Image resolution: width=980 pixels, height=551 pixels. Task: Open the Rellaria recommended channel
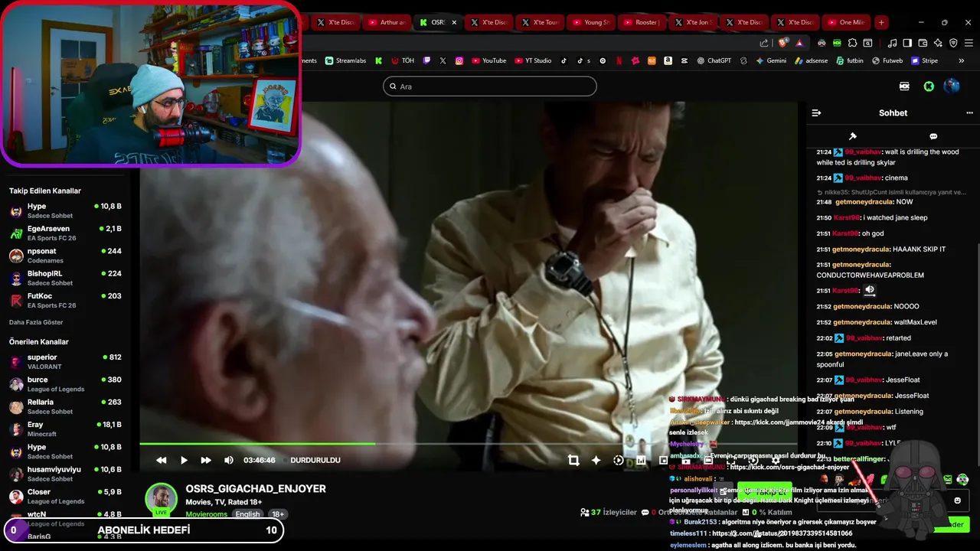click(66, 406)
